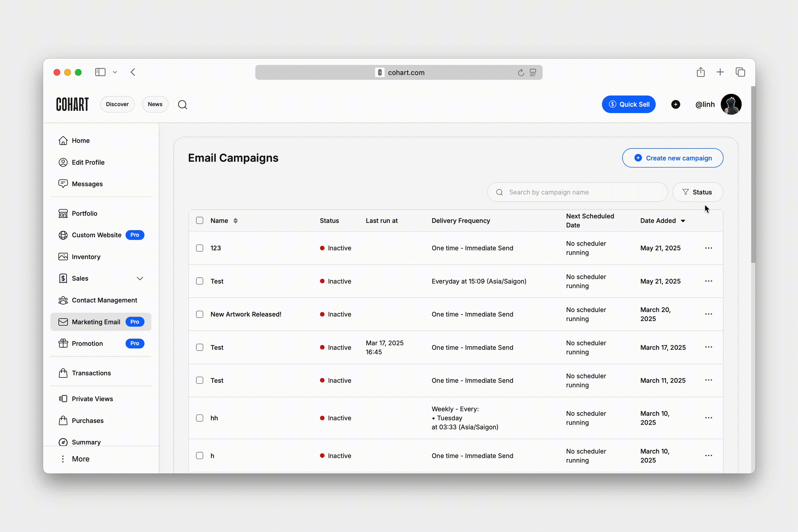
Task: Click 'Everyday at 15:09 (Asia/Saigon)' cell
Action: point(479,281)
